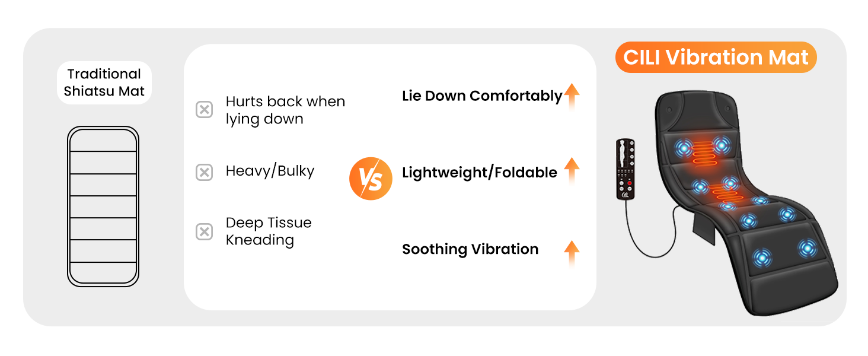Toggle the X box beside Hurts back
Viewport: 868px width, 356px height.
pos(204,110)
